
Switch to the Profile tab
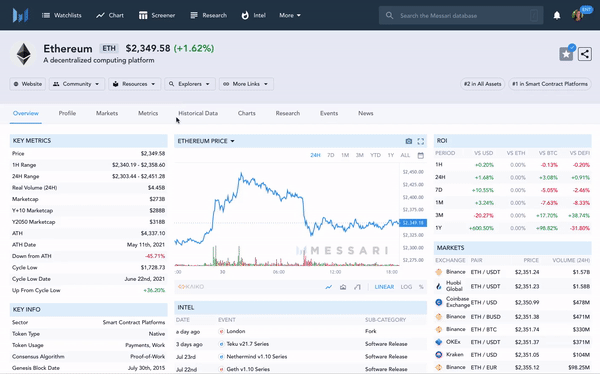coord(67,113)
